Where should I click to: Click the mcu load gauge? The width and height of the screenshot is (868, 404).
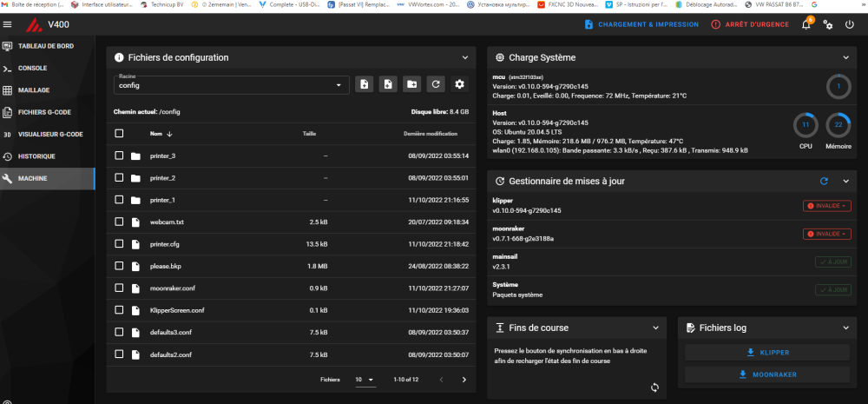tap(838, 86)
